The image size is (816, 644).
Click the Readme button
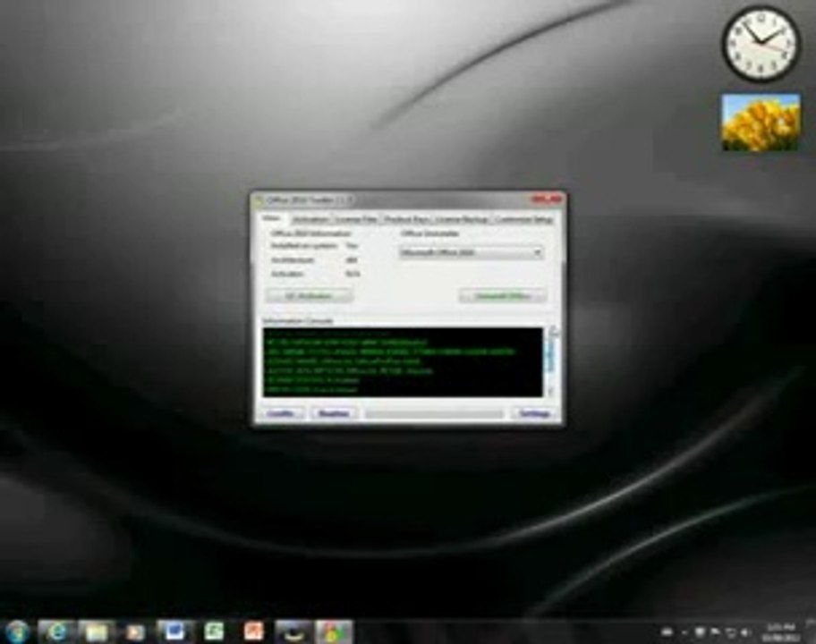[x=334, y=413]
